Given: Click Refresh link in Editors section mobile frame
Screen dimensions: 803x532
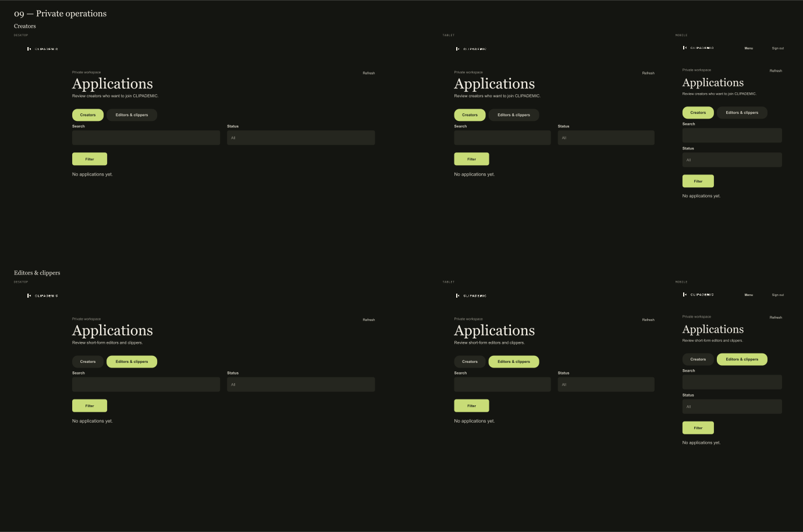Looking at the screenshot, I should click(x=776, y=317).
